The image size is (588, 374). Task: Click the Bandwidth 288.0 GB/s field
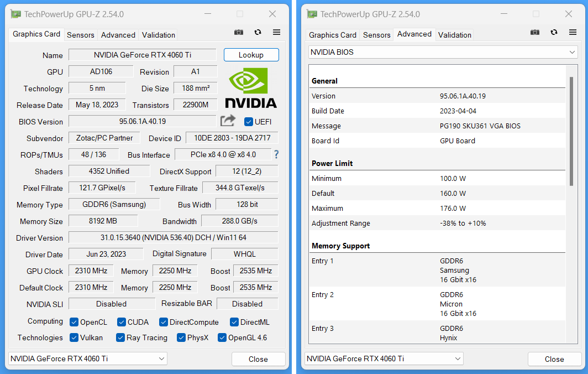click(240, 221)
